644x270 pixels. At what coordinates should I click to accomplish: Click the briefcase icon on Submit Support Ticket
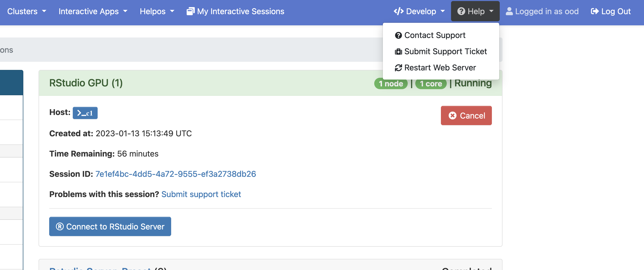coord(398,51)
